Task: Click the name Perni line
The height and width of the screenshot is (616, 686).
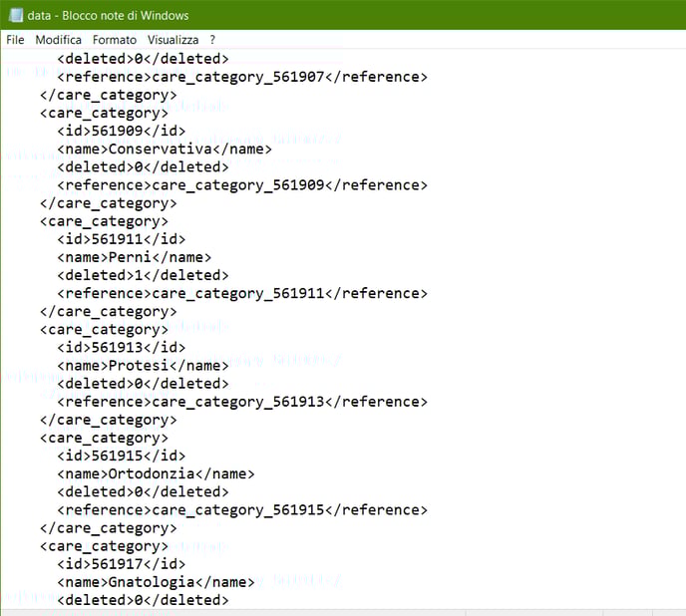Action: pos(134,257)
